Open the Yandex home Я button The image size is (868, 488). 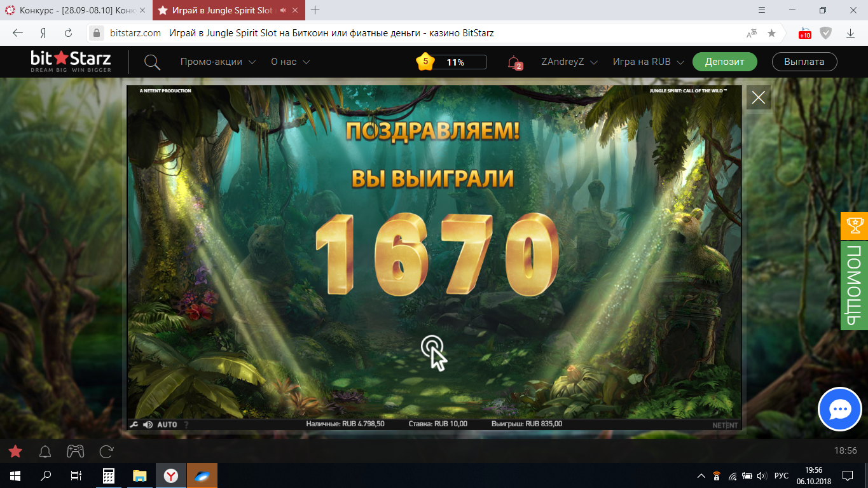(x=43, y=33)
